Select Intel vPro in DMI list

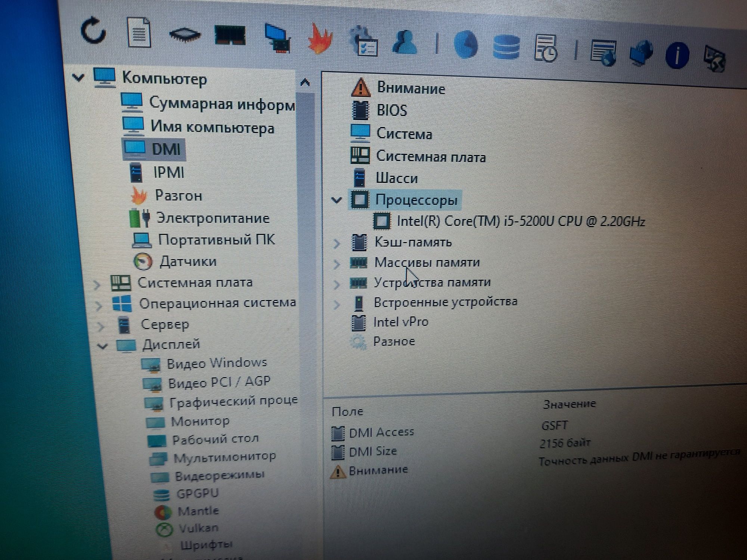(390, 322)
